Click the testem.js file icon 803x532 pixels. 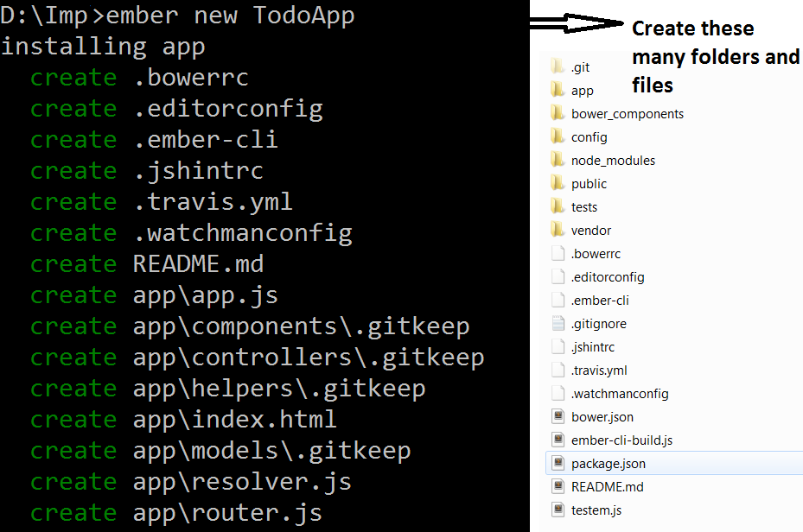[x=558, y=510]
